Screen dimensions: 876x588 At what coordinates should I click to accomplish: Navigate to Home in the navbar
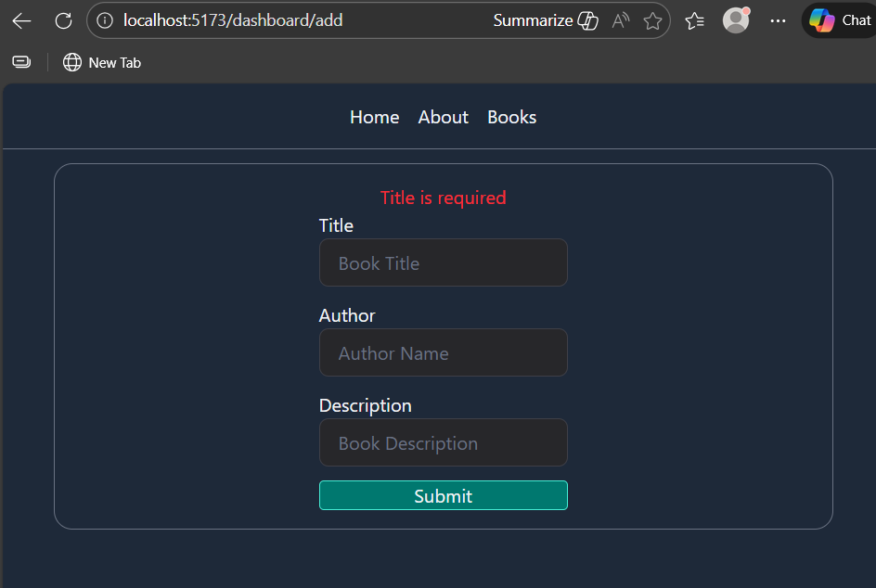(374, 117)
